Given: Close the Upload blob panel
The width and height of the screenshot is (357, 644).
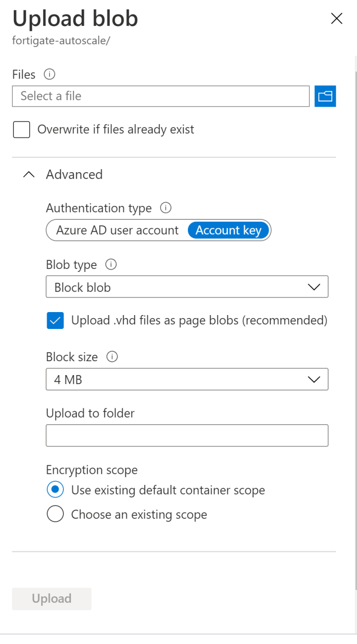Looking at the screenshot, I should click(x=337, y=19).
